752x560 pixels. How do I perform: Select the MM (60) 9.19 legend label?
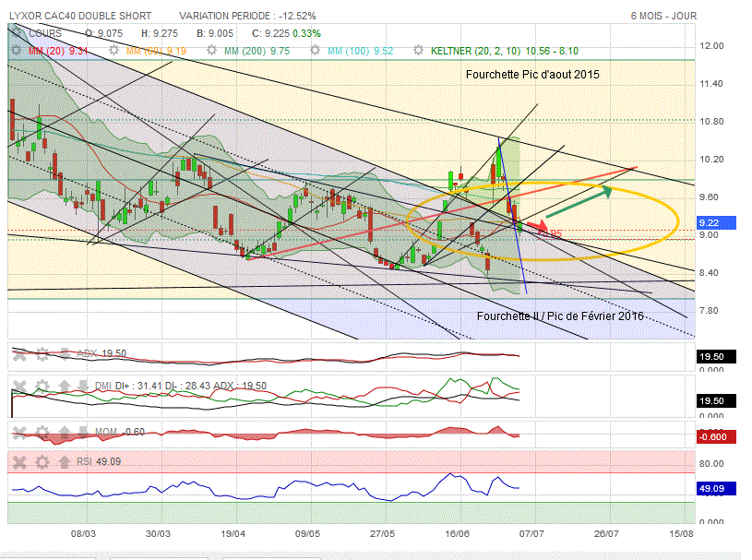[x=156, y=51]
